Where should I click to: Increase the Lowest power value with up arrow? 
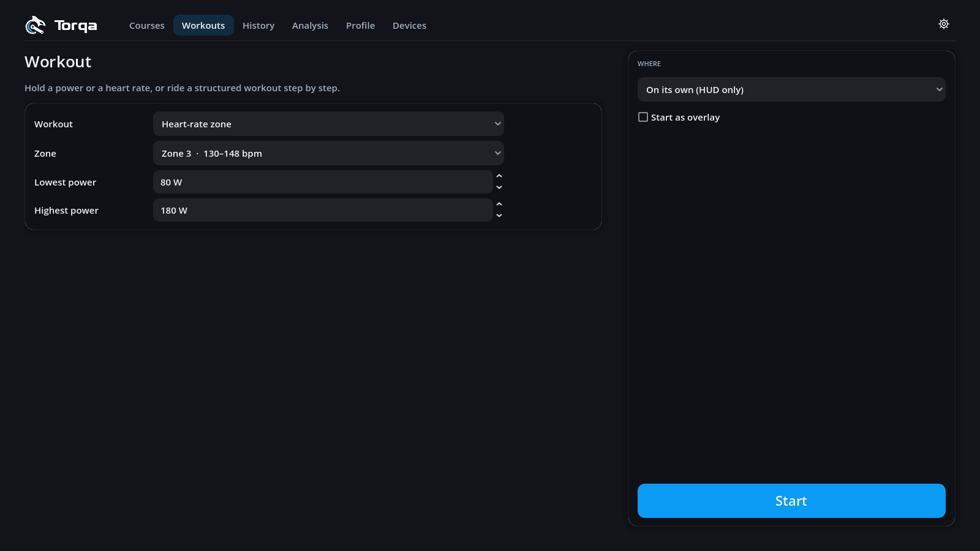click(499, 176)
